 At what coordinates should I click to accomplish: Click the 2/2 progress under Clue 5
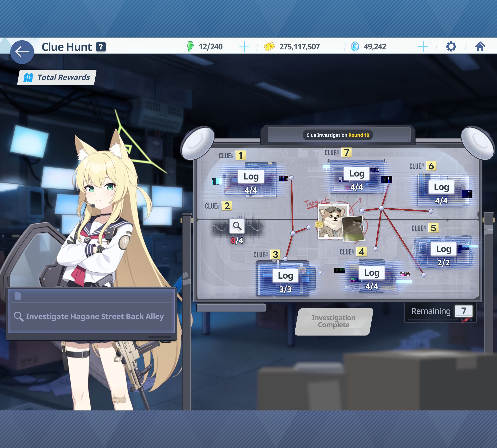(444, 263)
